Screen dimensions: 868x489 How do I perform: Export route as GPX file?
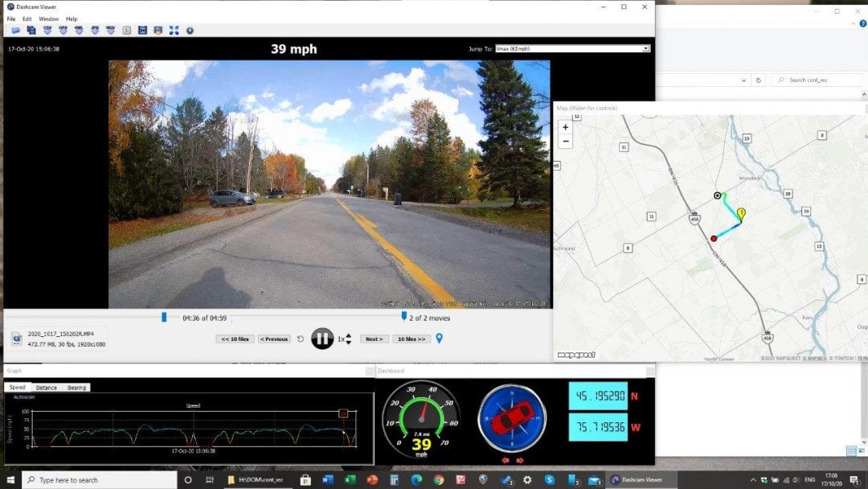62,31
